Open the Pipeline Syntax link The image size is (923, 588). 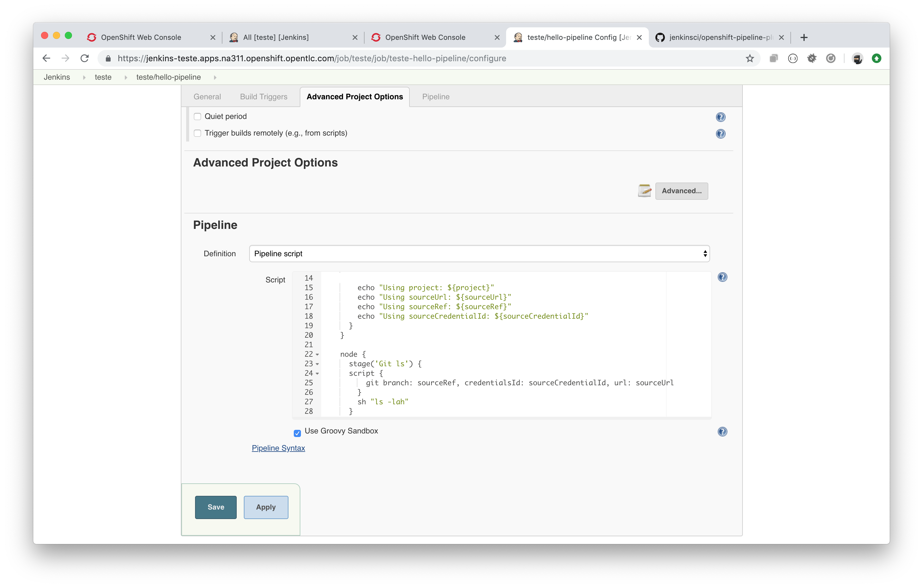[x=278, y=448]
